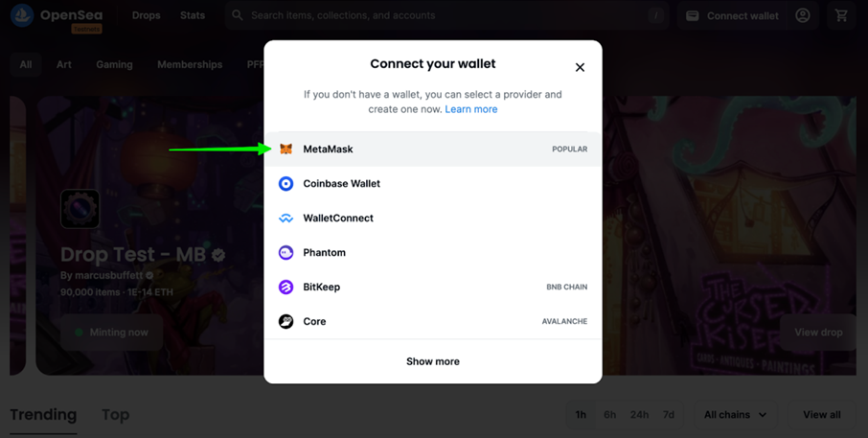Select the Phantom wallet icon
Screen dimensions: 868x438
(x=286, y=252)
